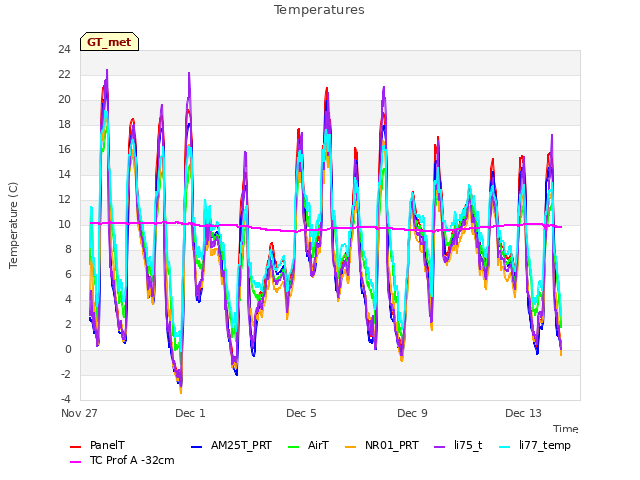The width and height of the screenshot is (640, 480).
Task: Click the Dec 5 x-axis tick label
Action: point(301,413)
